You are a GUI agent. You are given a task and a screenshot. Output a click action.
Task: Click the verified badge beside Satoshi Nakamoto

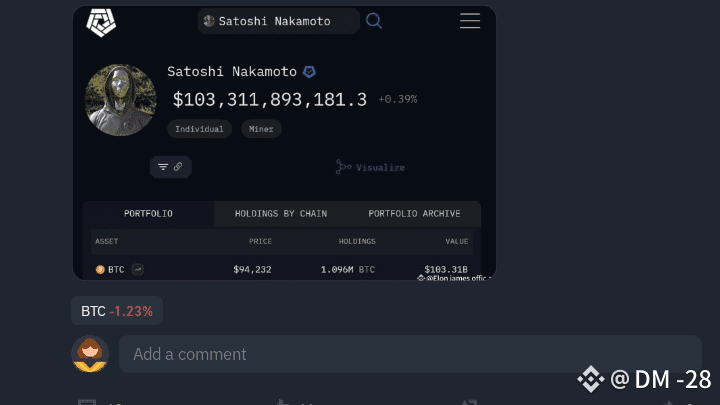(310, 72)
